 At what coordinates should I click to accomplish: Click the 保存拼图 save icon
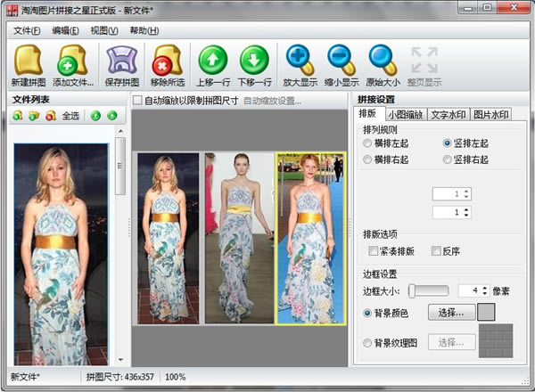[121, 59]
